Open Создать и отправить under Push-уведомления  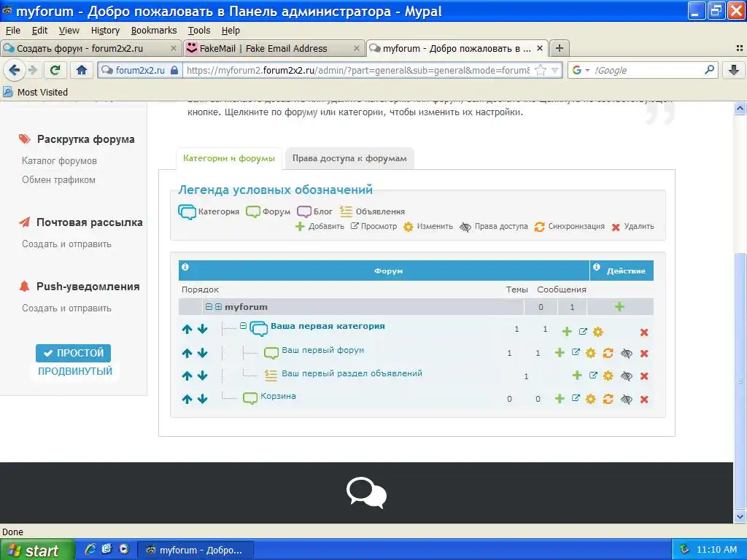point(66,308)
